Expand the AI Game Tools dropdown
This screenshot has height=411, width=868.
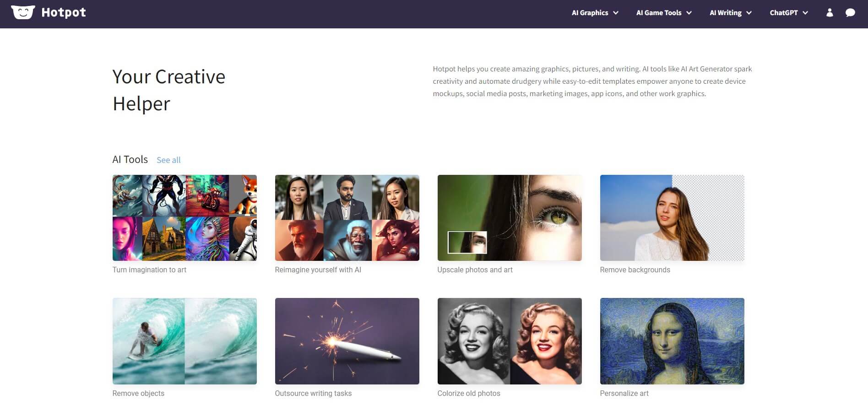[x=663, y=13]
